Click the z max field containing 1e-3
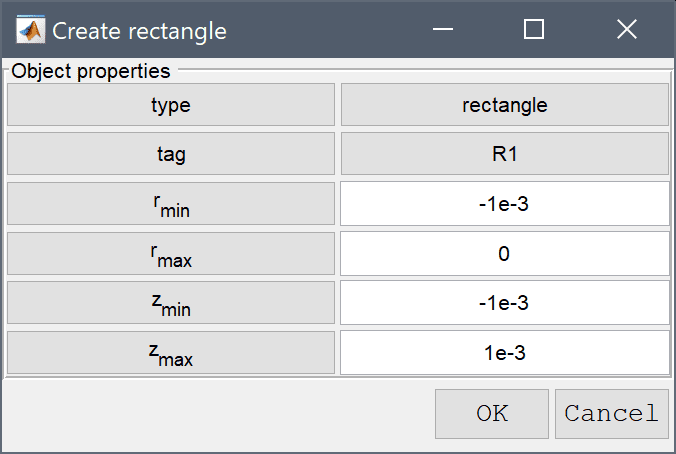Viewport: 676px width, 454px height. [x=504, y=353]
